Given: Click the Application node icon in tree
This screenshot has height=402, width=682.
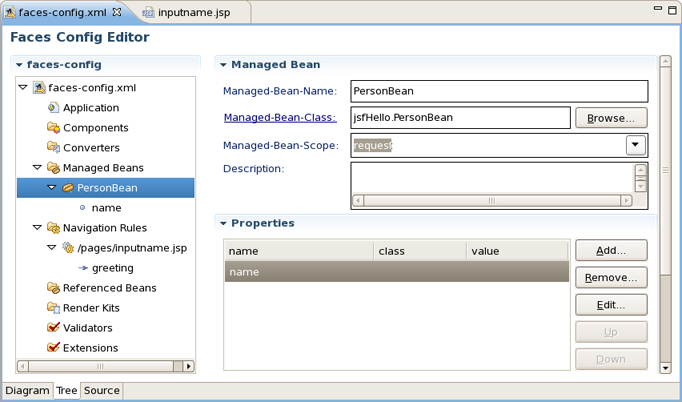Looking at the screenshot, I should [x=53, y=108].
